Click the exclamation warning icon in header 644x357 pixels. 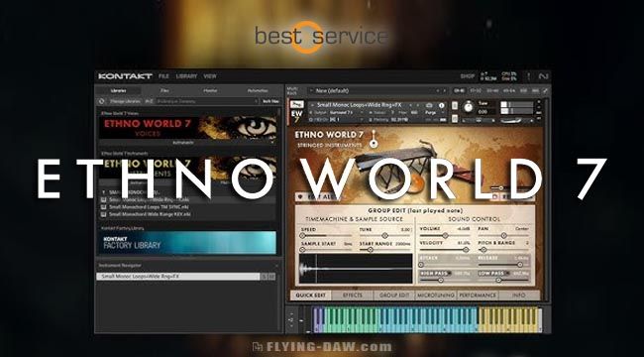tap(529, 76)
